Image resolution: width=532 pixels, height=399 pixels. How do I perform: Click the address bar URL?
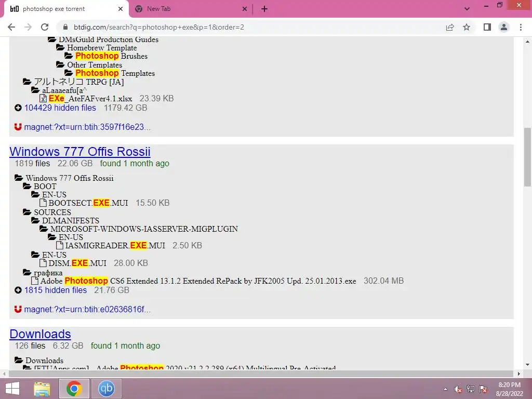[x=159, y=27]
